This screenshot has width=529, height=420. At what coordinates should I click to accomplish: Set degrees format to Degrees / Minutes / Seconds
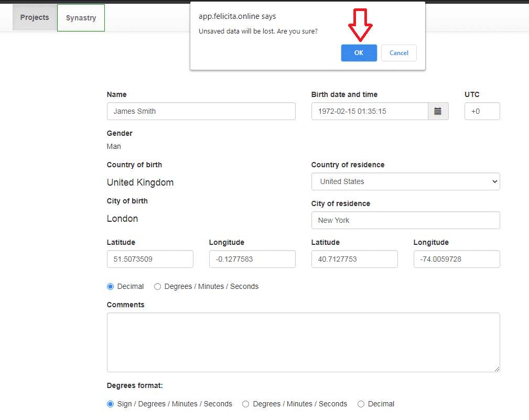tap(245, 404)
